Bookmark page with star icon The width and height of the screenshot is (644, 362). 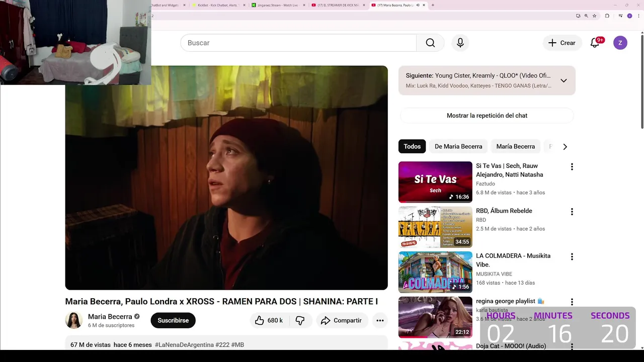pos(595,16)
